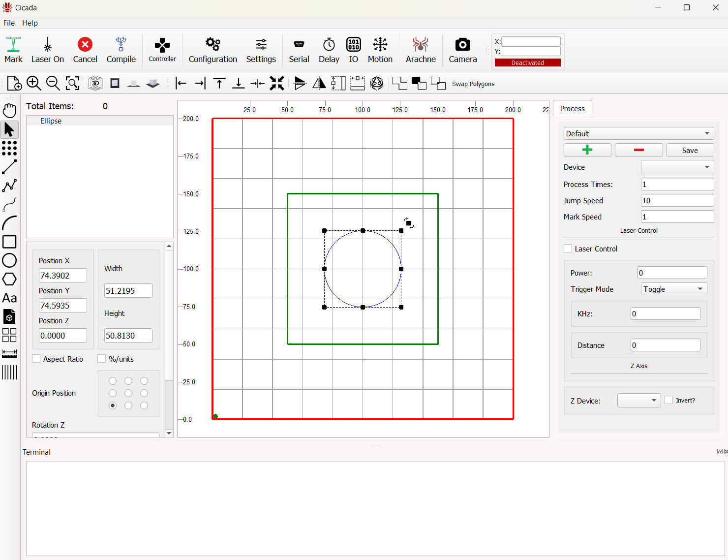The height and width of the screenshot is (560, 728).
Task: Choose the Text tool labeled Aa
Action: click(x=9, y=298)
